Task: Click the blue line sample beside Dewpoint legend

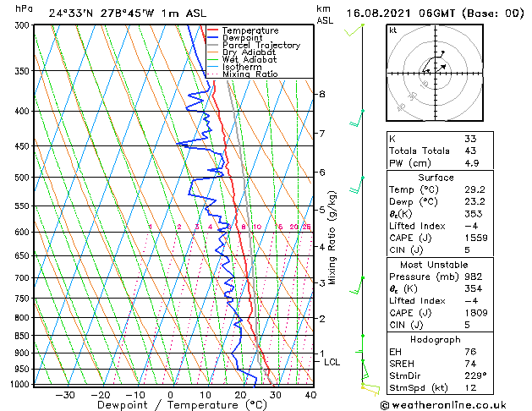Action: pos(213,38)
